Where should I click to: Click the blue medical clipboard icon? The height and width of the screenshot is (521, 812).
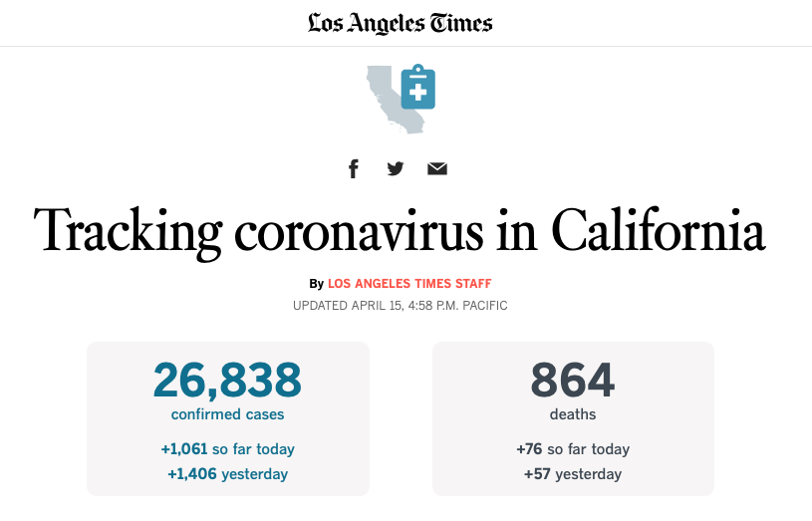coord(418,87)
